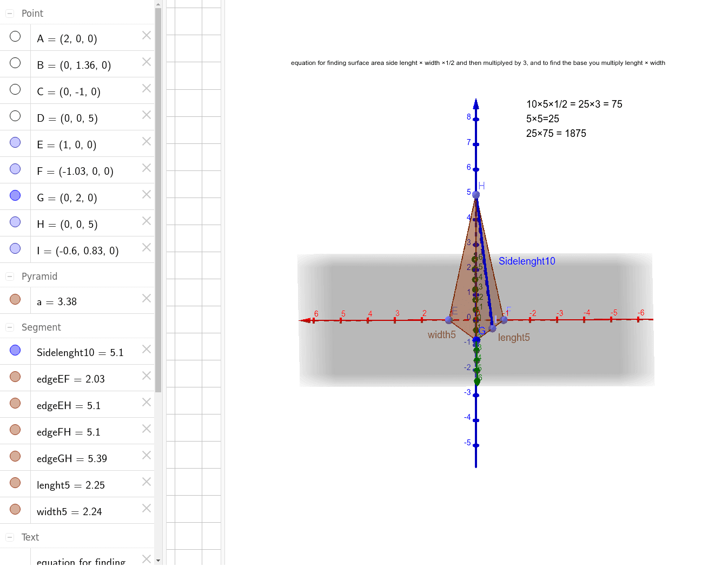Collapse the Point section

point(9,12)
